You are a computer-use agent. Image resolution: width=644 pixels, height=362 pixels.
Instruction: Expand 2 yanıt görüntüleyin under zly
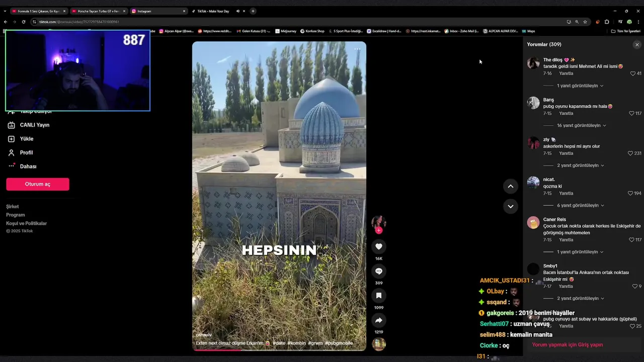click(x=580, y=165)
